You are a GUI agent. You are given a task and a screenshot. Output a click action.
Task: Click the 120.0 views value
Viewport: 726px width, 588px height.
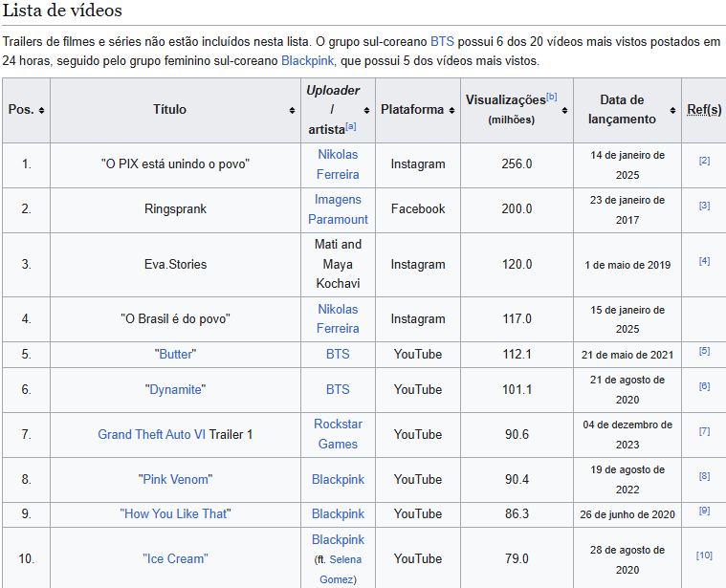pyautogui.click(x=517, y=265)
